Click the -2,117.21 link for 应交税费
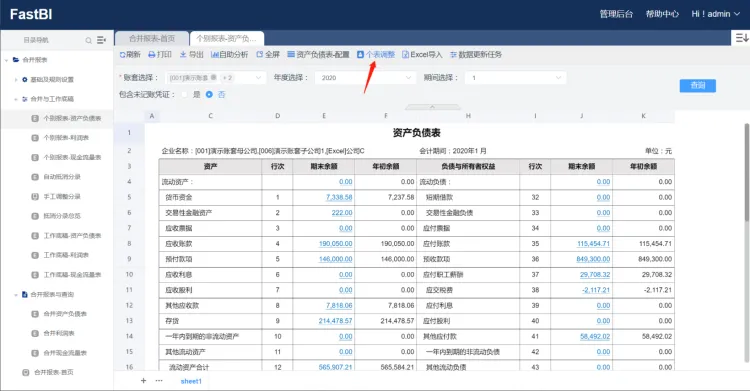This screenshot has width=750, height=391. (x=596, y=290)
